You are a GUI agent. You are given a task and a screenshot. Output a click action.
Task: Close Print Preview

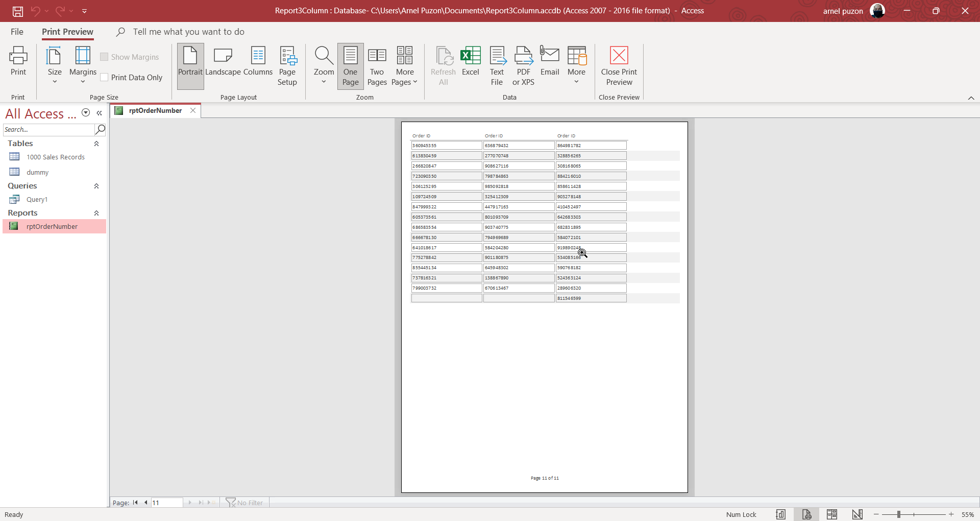[x=619, y=66]
